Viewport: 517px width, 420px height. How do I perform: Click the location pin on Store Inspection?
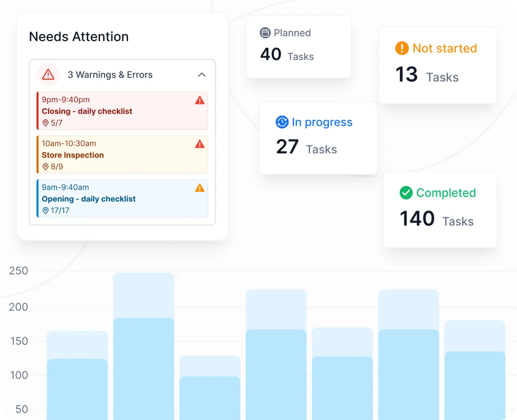[46, 167]
